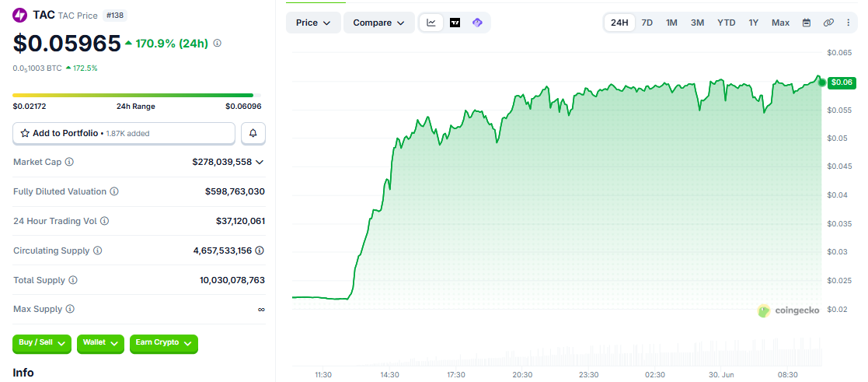Open Market Cap info tooltip icon
The image size is (868, 382).
[x=69, y=162]
